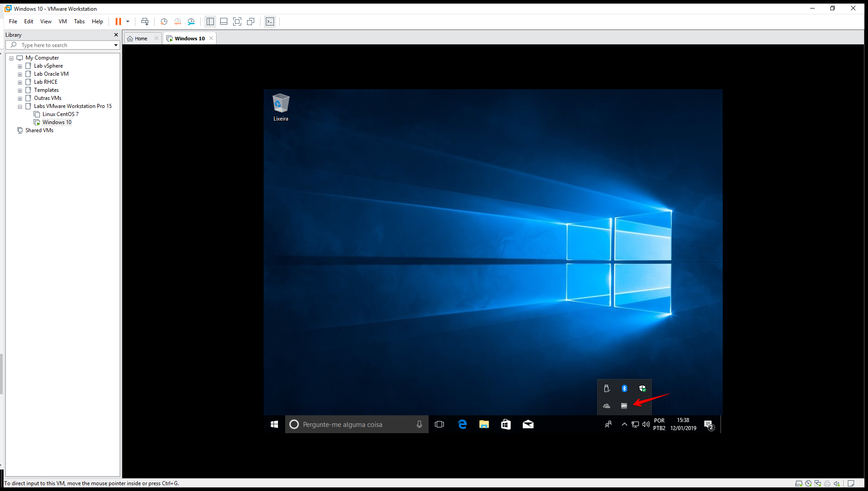
Task: Toggle the library sidebar view
Action: click(210, 22)
